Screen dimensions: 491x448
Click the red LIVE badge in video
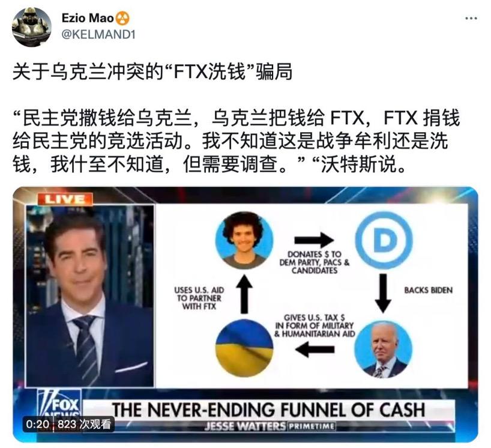(65, 199)
